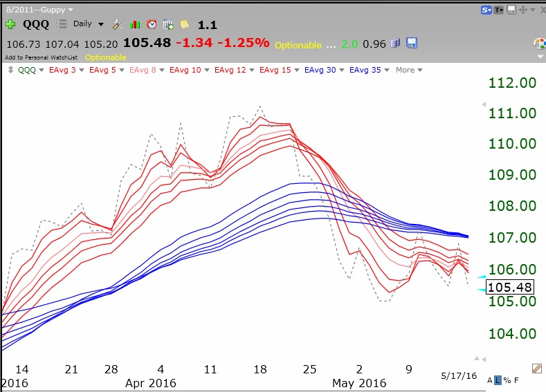
Task: Click the 112.00 price axis label
Action: pos(512,83)
